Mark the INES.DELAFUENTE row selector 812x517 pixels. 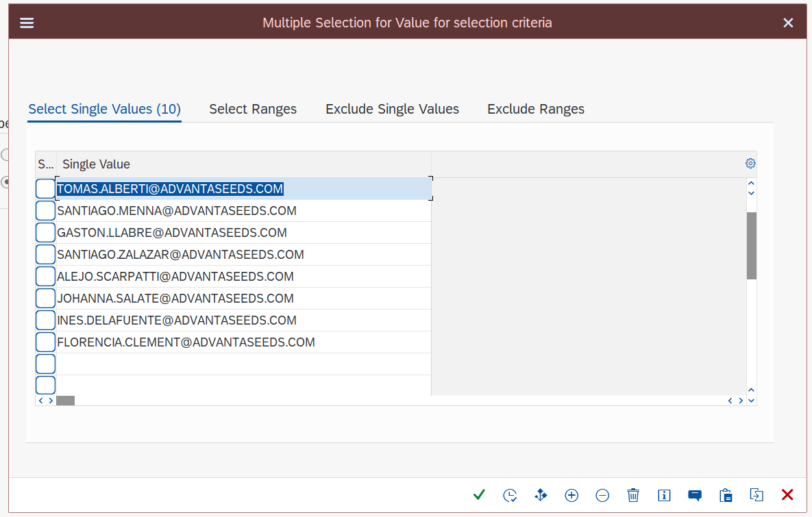(x=46, y=320)
